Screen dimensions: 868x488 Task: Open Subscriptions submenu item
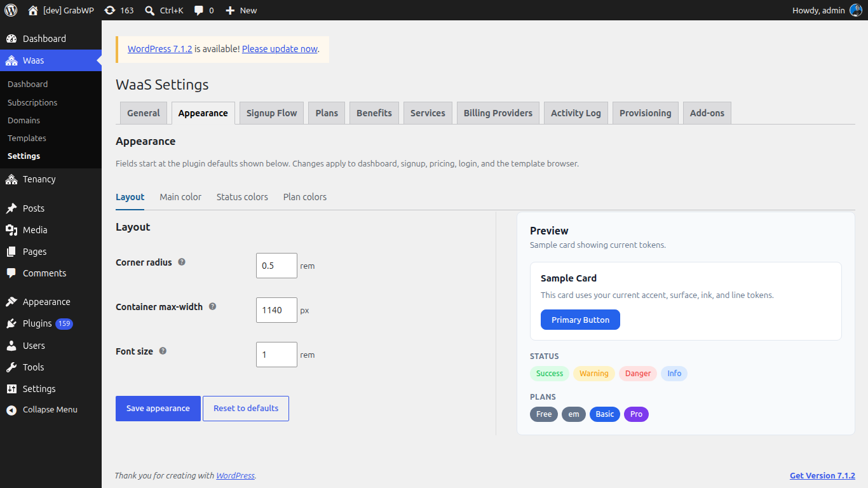coord(51,102)
